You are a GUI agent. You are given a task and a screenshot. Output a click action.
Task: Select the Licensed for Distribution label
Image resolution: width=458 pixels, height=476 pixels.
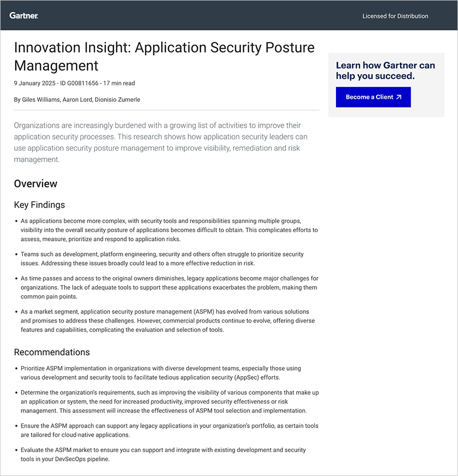point(395,16)
